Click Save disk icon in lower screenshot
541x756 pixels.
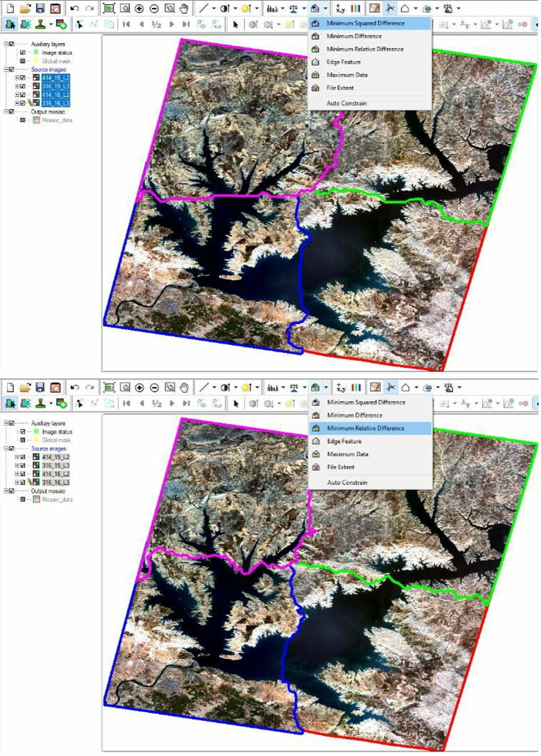pos(40,388)
